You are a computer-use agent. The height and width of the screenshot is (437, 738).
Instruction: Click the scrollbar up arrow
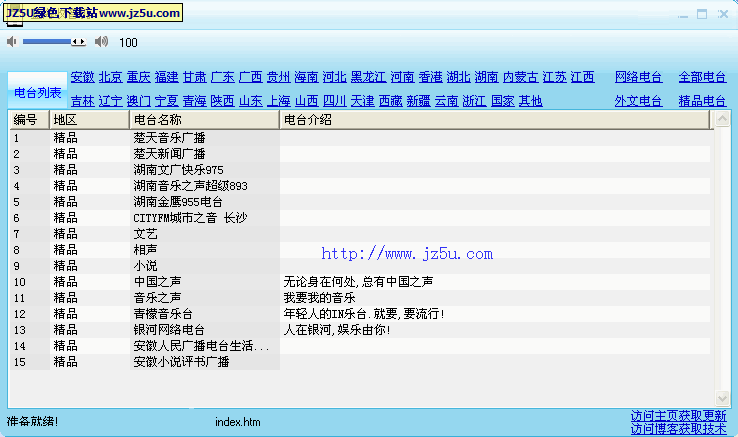pos(722,119)
